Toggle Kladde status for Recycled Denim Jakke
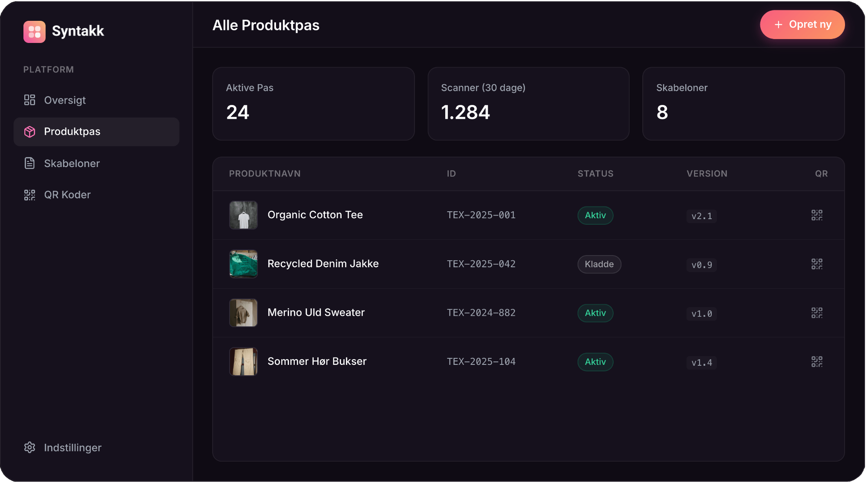This screenshot has height=482, width=868. tap(599, 264)
